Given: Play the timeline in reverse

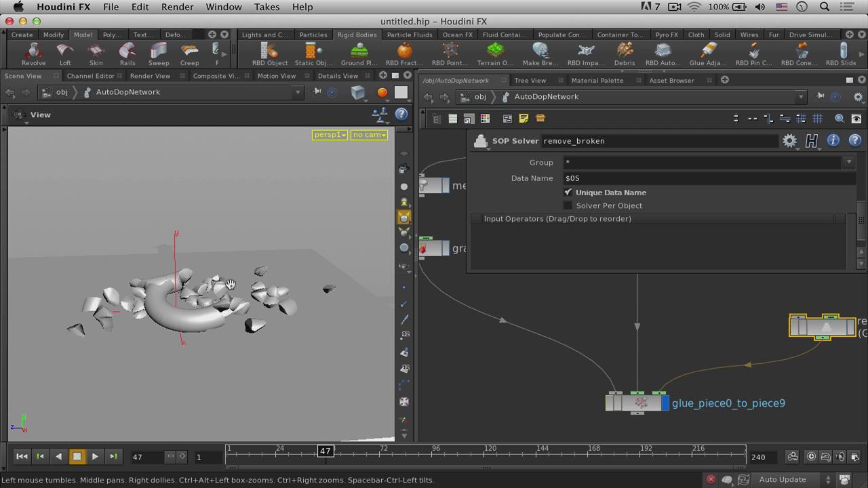Looking at the screenshot, I should [58, 457].
